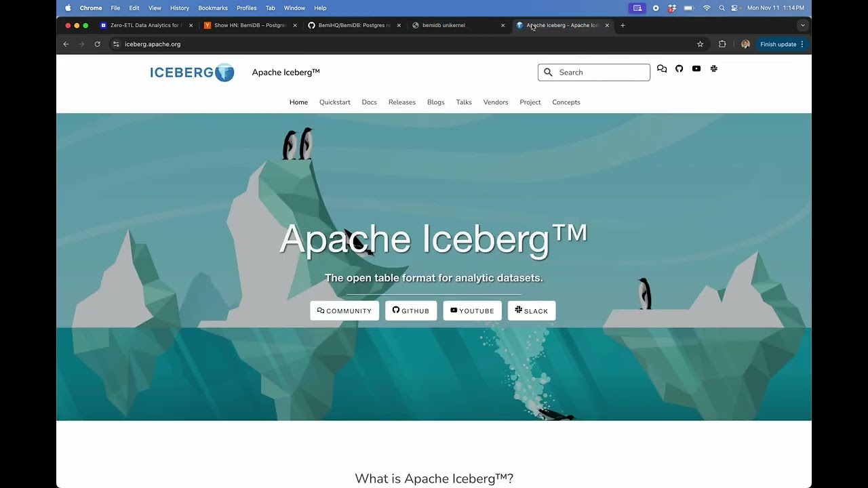
Task: Click the Apache Iceberg™ site title
Action: (x=285, y=73)
